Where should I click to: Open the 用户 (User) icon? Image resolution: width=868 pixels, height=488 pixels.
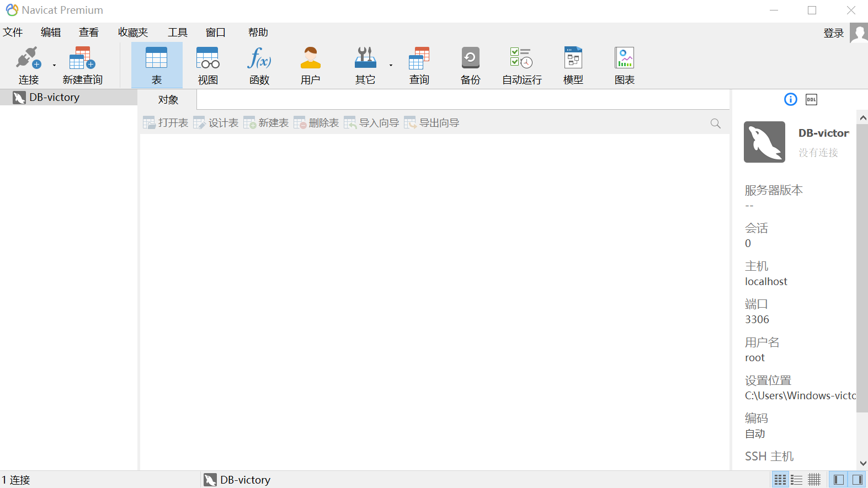click(x=311, y=66)
